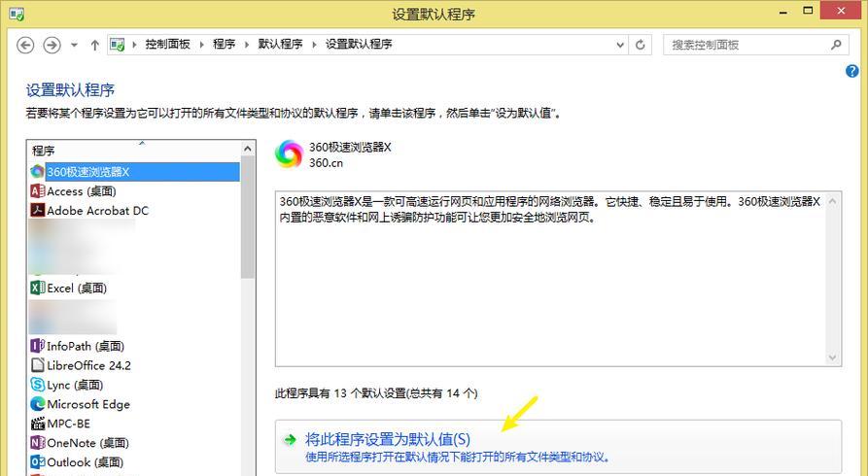Click the program list scroll-up arrow

coord(248,149)
